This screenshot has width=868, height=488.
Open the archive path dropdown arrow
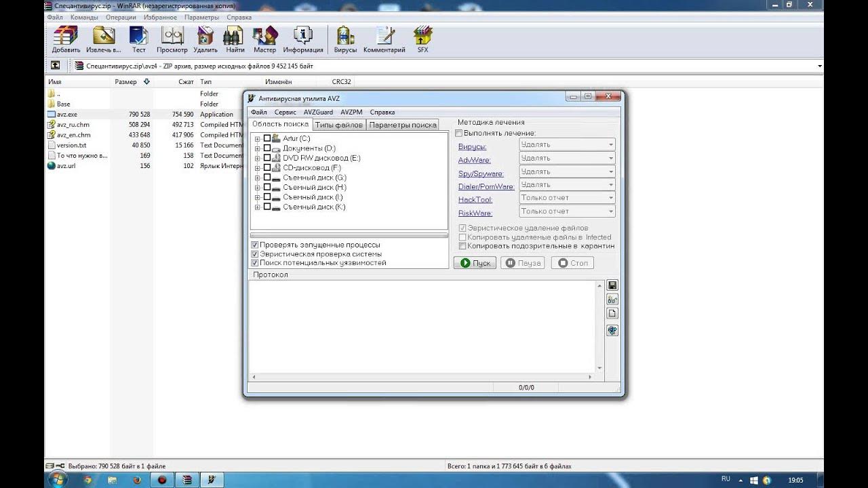pos(820,66)
